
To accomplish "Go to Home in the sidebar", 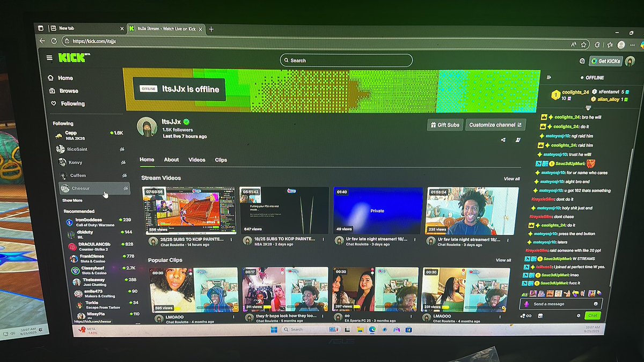I will tap(61, 78).
